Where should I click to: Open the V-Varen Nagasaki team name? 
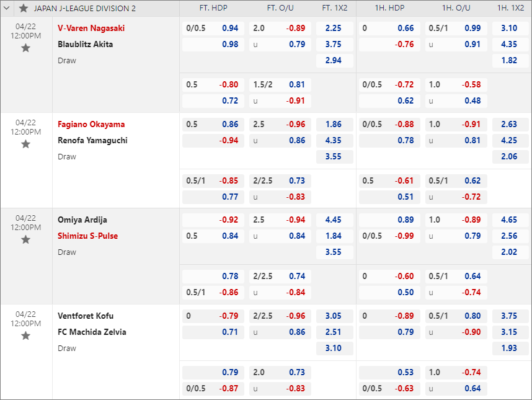click(x=91, y=28)
